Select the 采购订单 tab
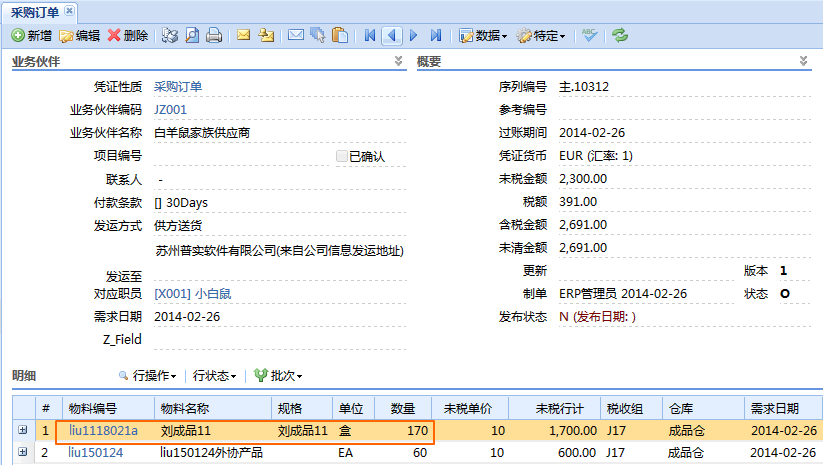823x465 pixels. [x=35, y=10]
